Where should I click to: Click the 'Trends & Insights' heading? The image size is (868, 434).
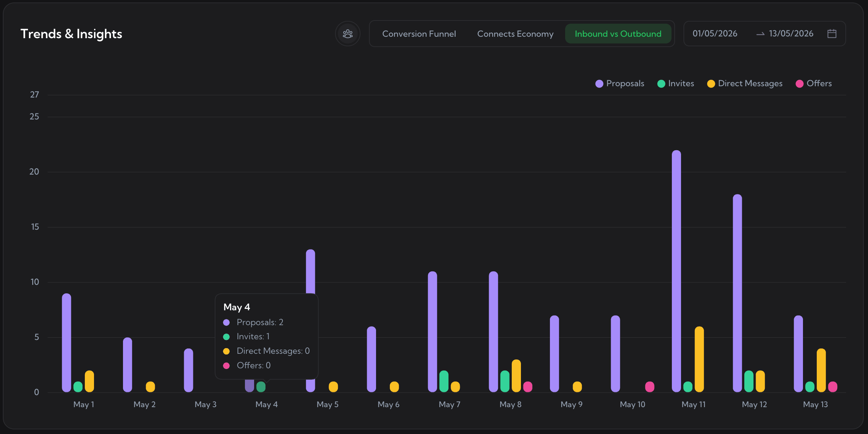(x=71, y=34)
